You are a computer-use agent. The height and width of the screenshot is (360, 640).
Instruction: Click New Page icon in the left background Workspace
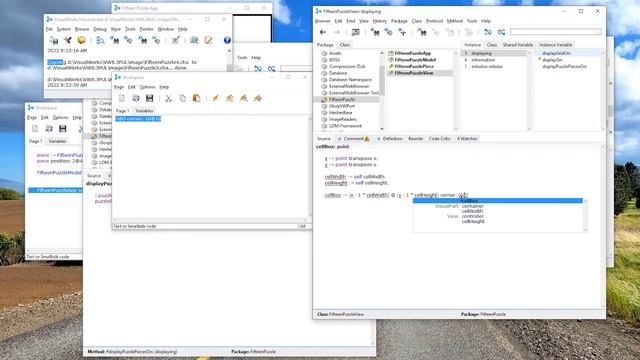pos(35,129)
